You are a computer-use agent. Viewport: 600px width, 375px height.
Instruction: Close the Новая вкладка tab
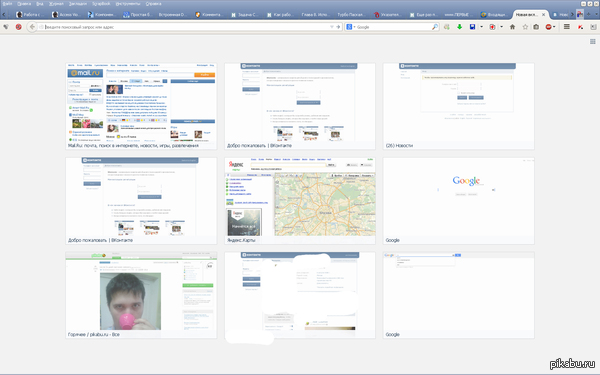pos(543,15)
